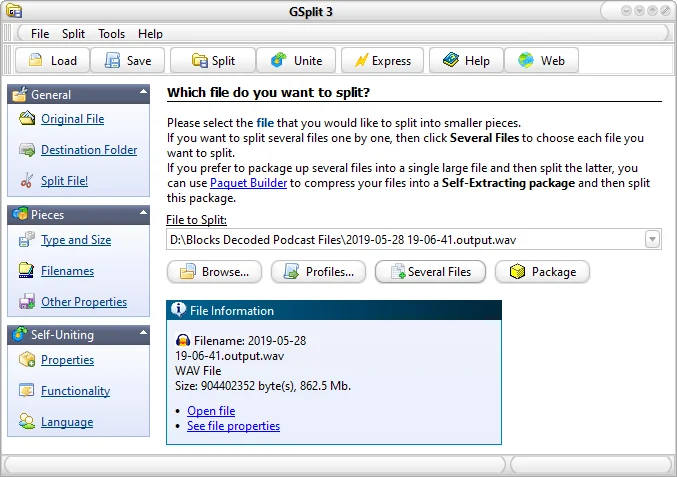Open the Tools menu
The image size is (677, 477).
pos(111,34)
